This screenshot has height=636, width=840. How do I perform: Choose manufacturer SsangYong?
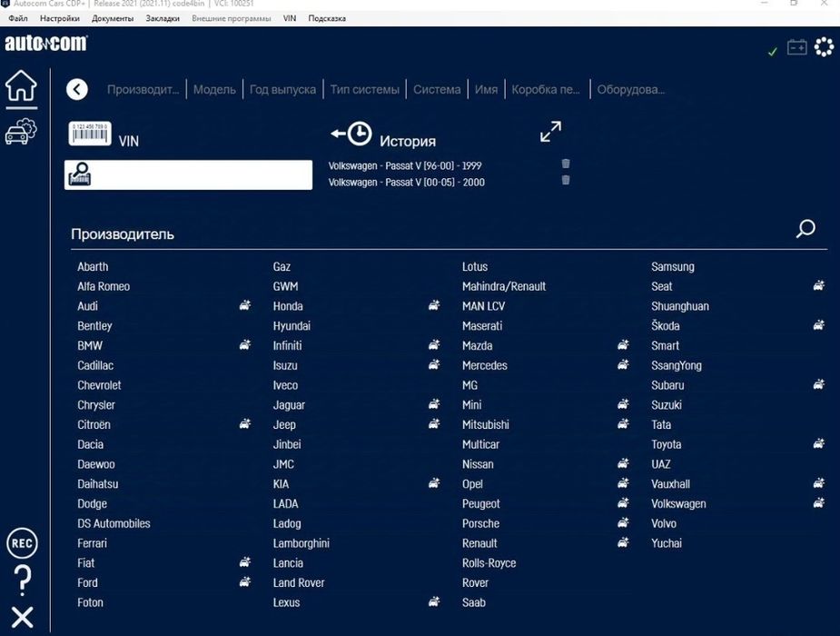pos(676,365)
